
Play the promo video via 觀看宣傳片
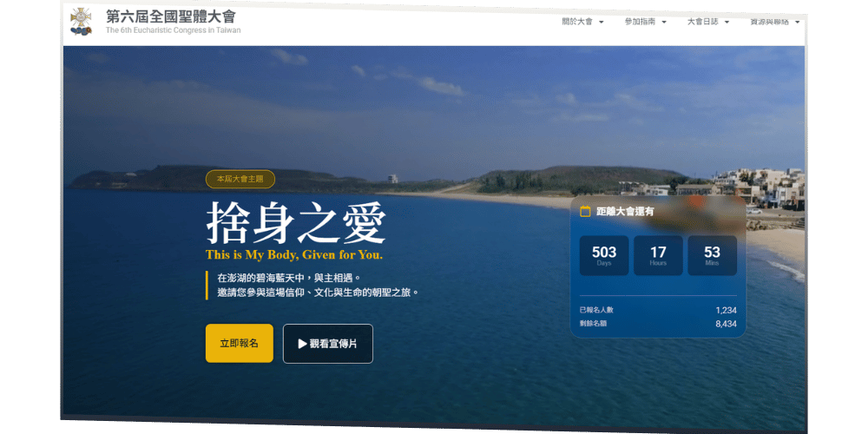327,344
